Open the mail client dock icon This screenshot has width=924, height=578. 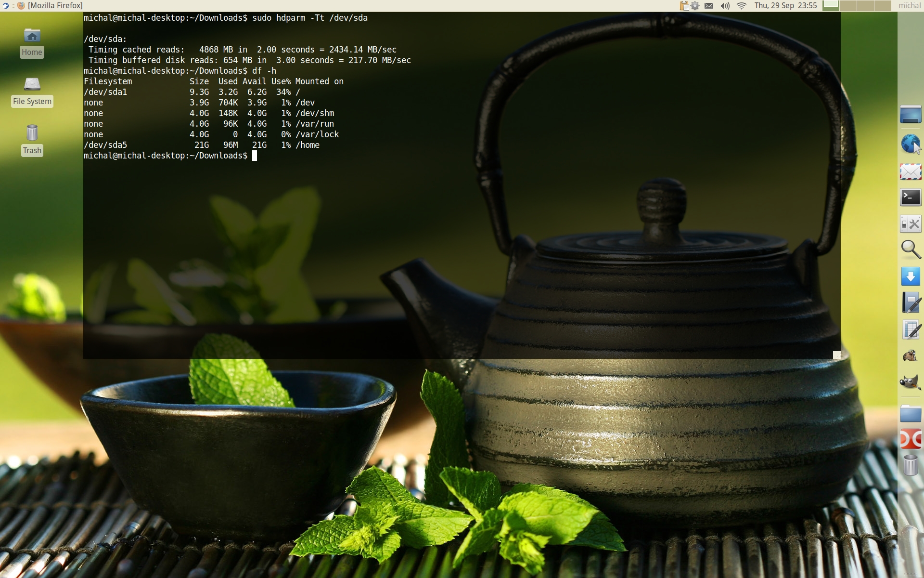911,171
